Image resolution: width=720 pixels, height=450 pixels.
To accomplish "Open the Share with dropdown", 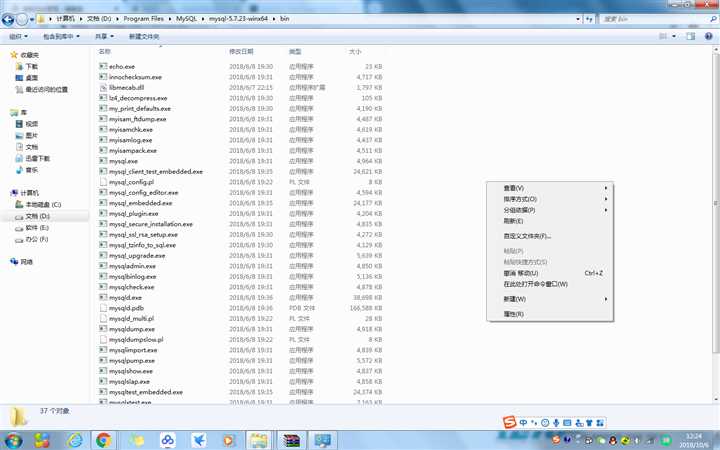I will click(x=104, y=36).
